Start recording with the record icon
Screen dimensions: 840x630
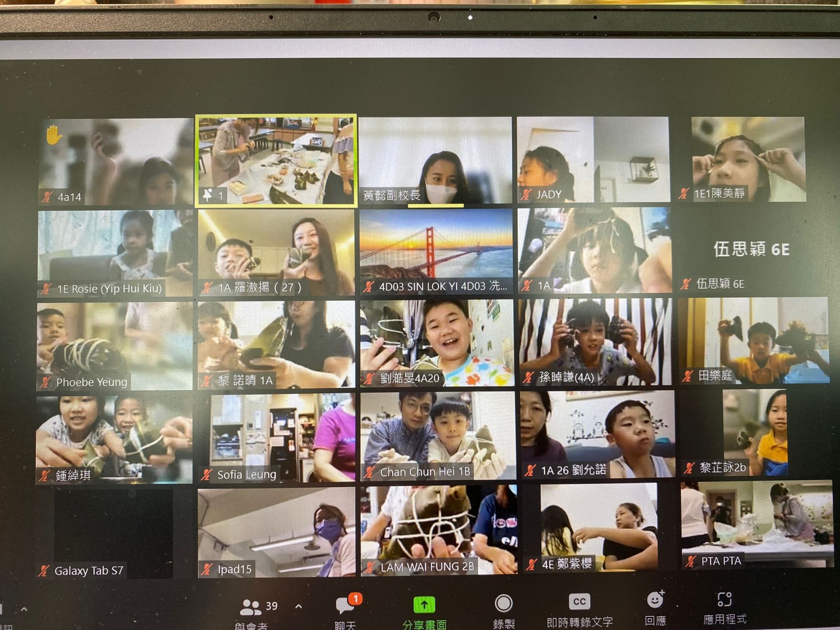click(503, 604)
